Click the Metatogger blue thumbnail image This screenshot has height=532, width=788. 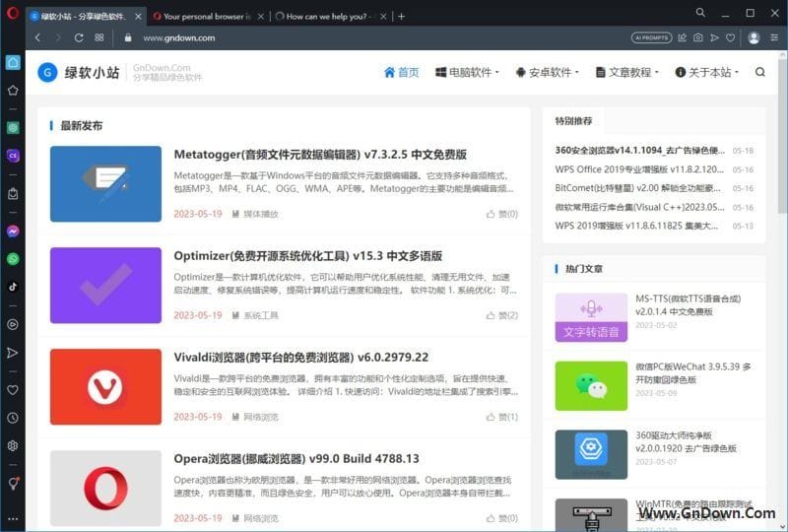pyautogui.click(x=105, y=183)
